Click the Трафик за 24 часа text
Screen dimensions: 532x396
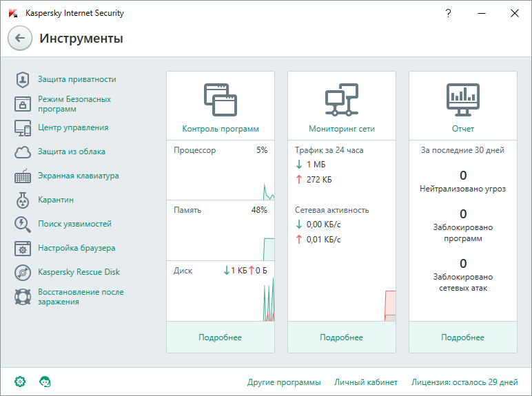(329, 150)
